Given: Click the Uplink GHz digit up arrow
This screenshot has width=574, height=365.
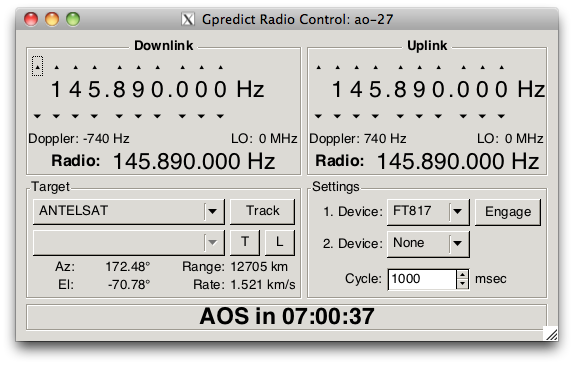Looking at the screenshot, I should 318,67.
